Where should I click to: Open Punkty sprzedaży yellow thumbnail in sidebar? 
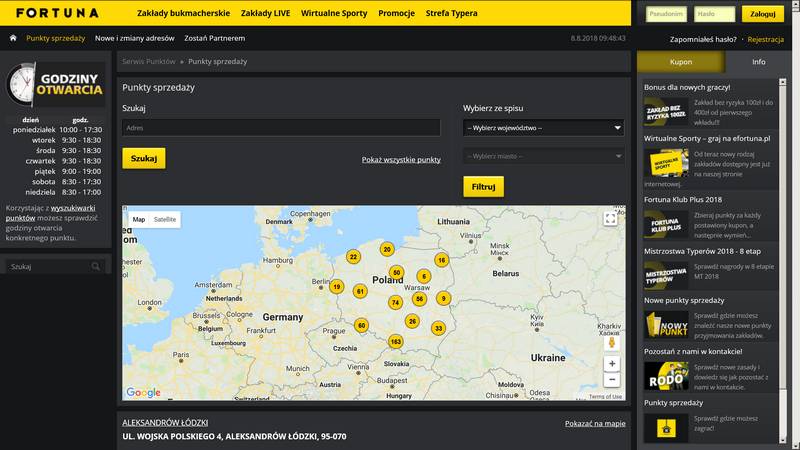[666, 428]
